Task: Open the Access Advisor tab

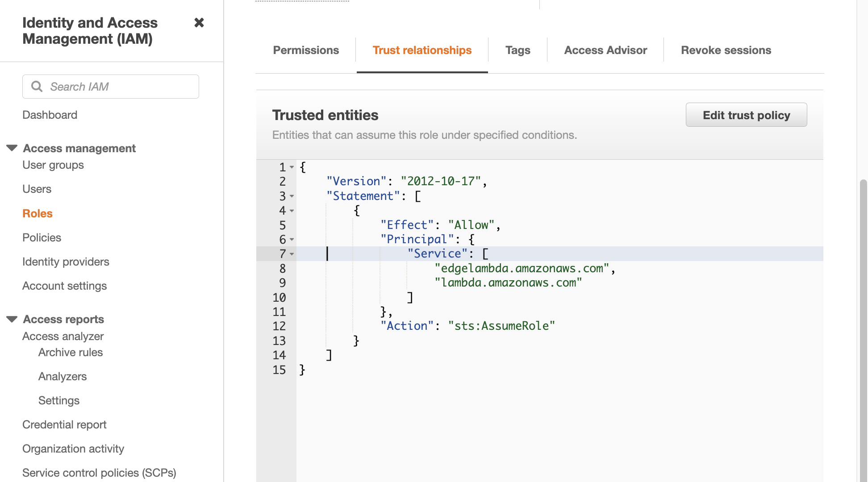Action: pos(605,50)
